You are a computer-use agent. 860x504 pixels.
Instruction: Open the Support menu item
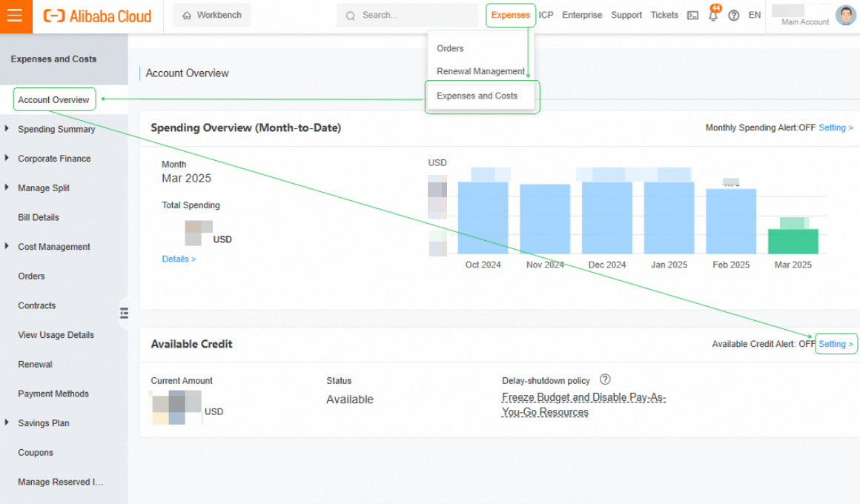[626, 16]
